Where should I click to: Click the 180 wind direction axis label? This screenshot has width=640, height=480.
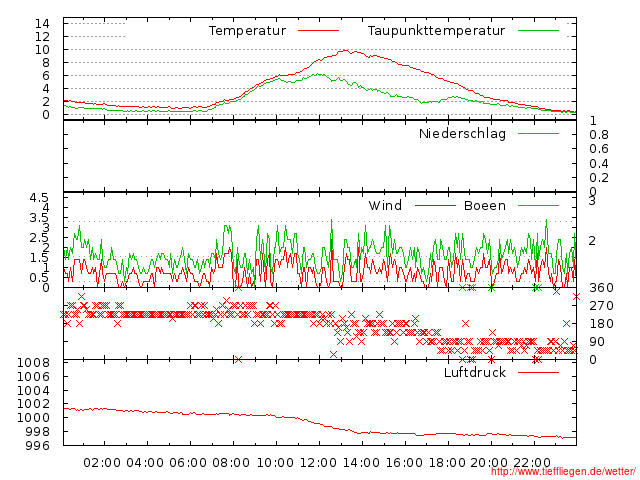(601, 324)
